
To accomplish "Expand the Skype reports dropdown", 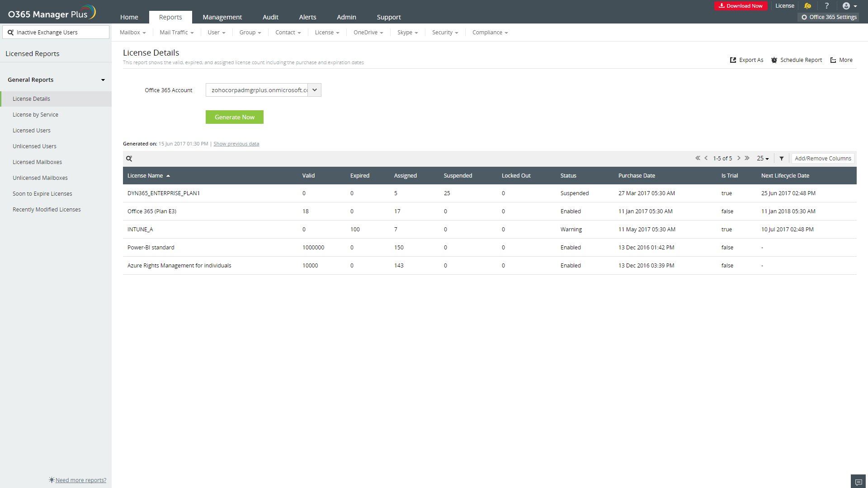I will click(407, 33).
